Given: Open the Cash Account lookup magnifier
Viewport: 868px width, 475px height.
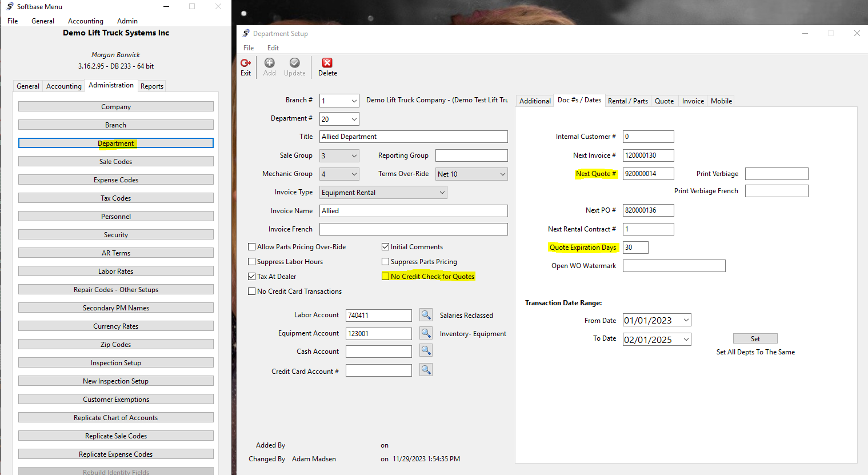Looking at the screenshot, I should tap(426, 350).
